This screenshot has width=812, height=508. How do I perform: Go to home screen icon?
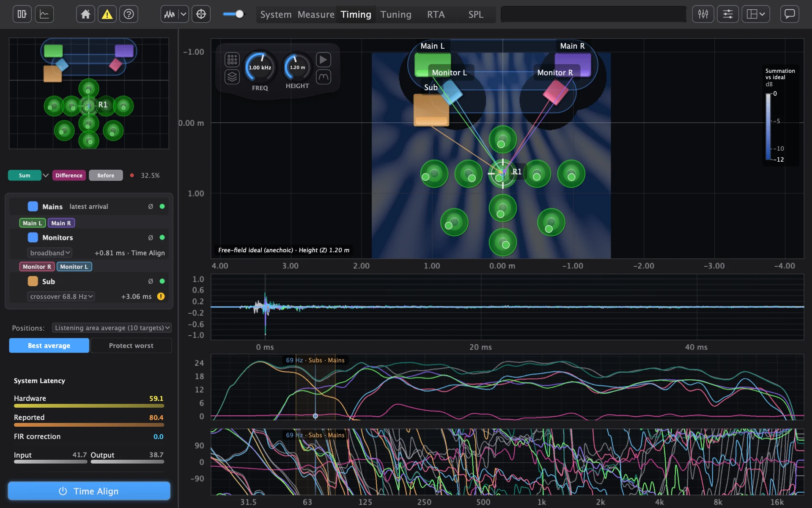(x=85, y=14)
